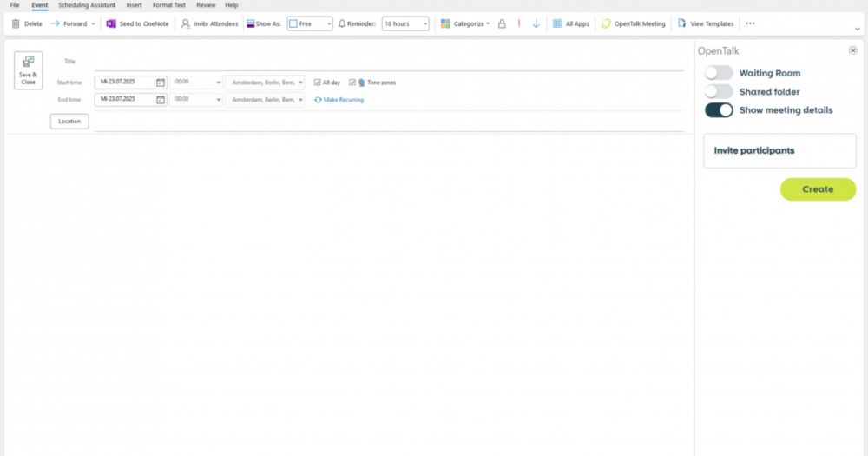Set high importance exclamation mark
The image size is (868, 456).
point(519,23)
